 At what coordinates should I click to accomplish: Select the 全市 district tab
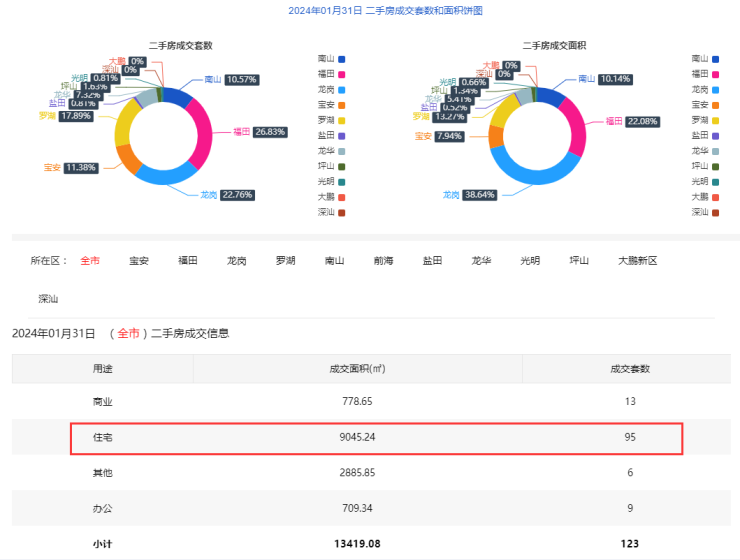(x=89, y=261)
